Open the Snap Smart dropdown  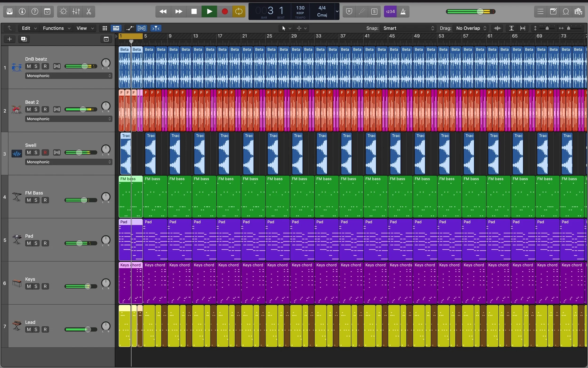point(408,28)
